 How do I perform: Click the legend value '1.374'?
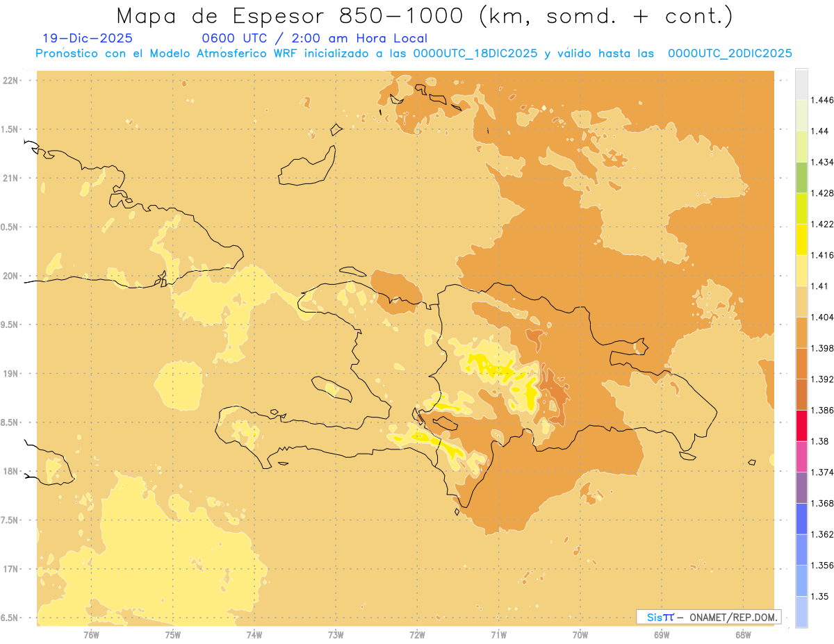[x=822, y=472]
